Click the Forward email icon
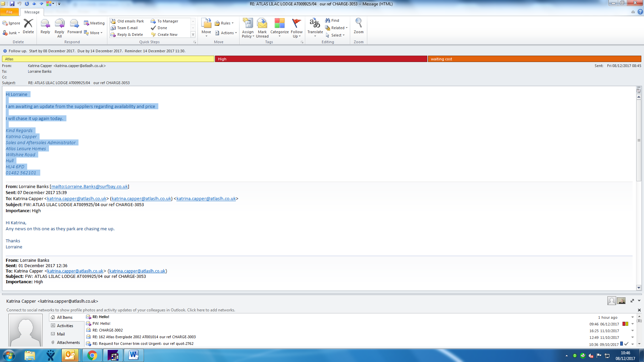The image size is (644, 362). [x=74, y=24]
